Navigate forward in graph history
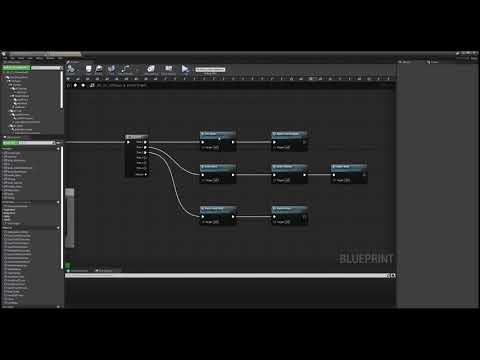This screenshot has height=360, width=480. pyautogui.click(x=83, y=85)
